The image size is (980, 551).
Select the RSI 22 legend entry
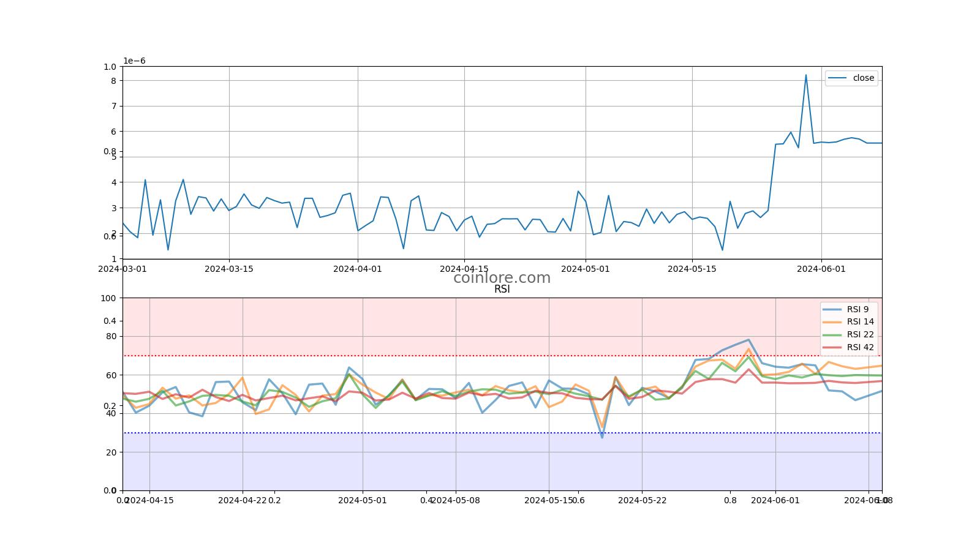pos(849,335)
